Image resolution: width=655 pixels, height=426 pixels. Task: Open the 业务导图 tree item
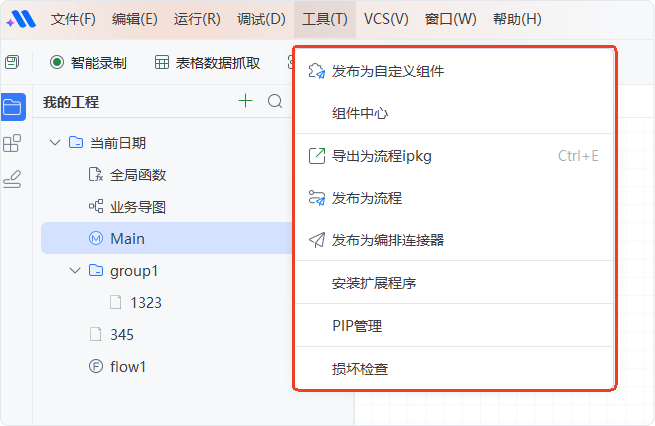137,207
